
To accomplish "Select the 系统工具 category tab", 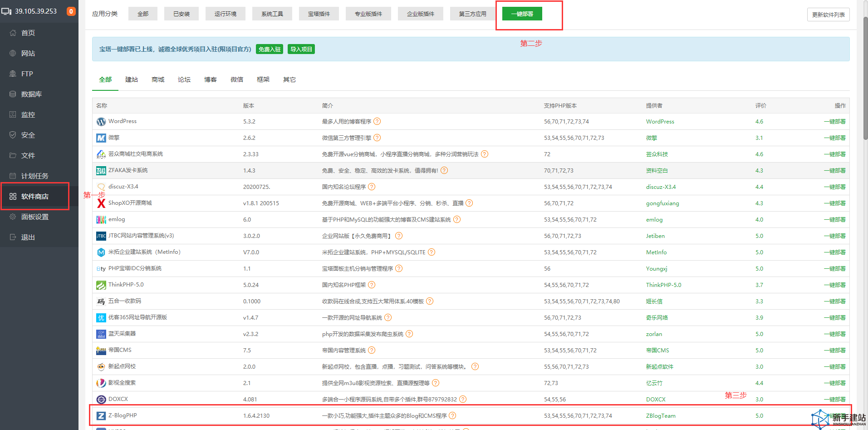I will click(272, 14).
